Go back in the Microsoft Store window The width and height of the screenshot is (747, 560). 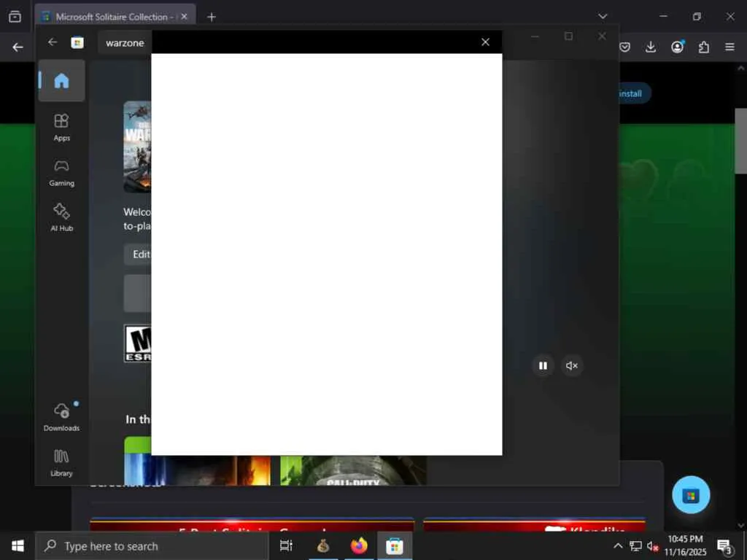coord(53,42)
